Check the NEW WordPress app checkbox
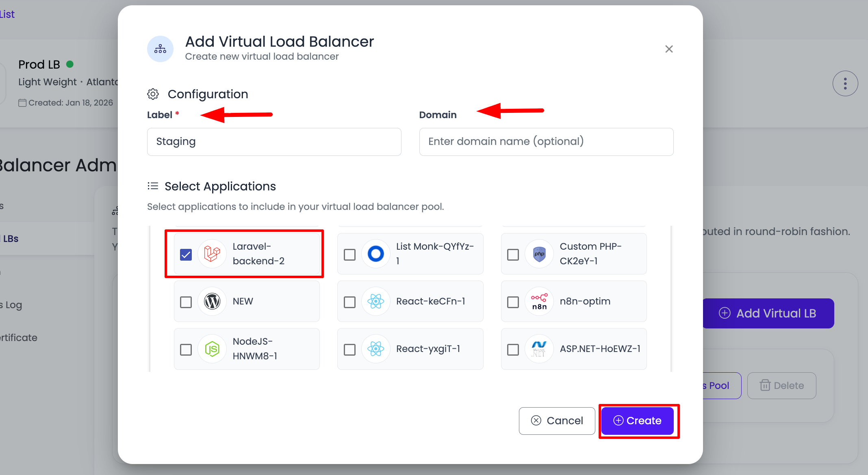Screen dimensions: 868x475 click(186, 302)
